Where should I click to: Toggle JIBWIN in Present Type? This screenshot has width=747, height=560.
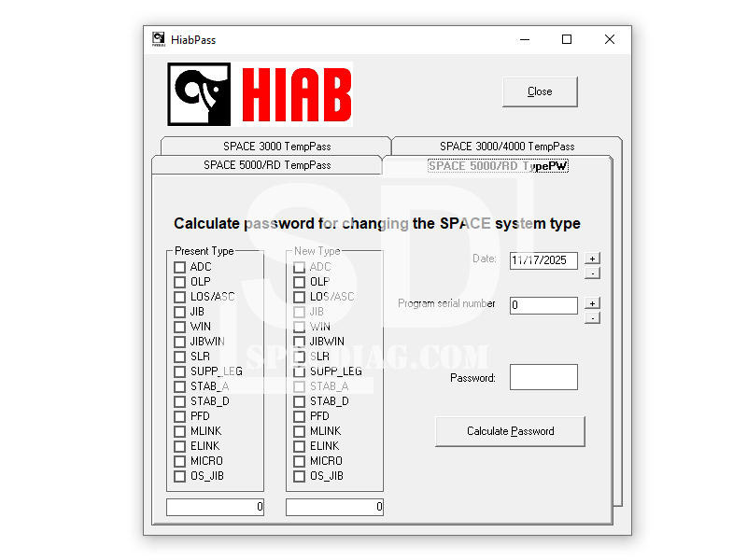[180, 342]
